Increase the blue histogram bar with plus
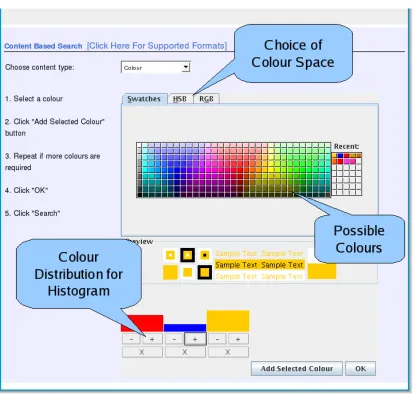 (195, 339)
